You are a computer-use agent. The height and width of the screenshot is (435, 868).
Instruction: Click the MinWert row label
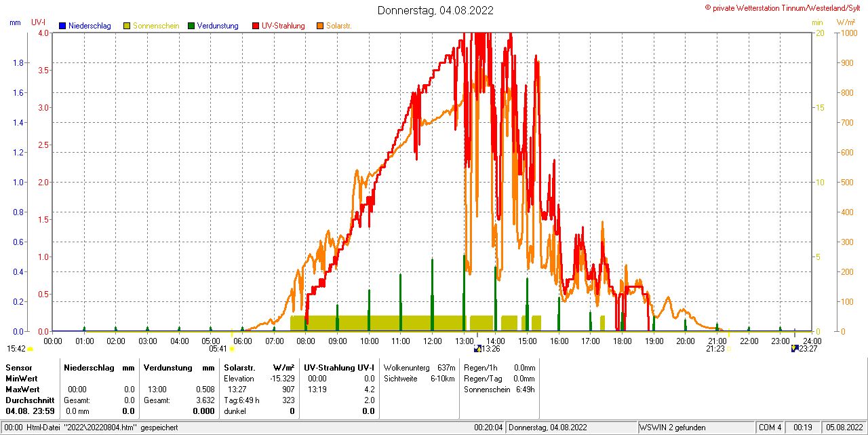point(22,378)
